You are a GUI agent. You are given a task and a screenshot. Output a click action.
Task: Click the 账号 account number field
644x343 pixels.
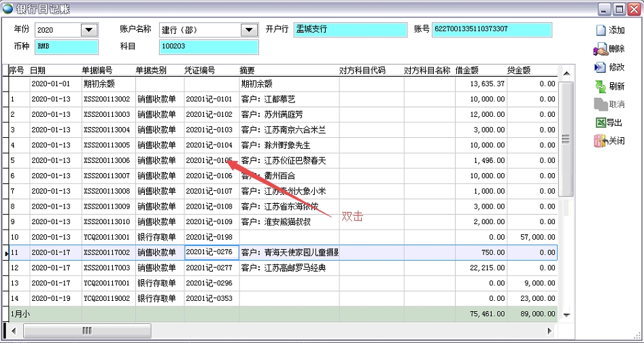point(491,30)
